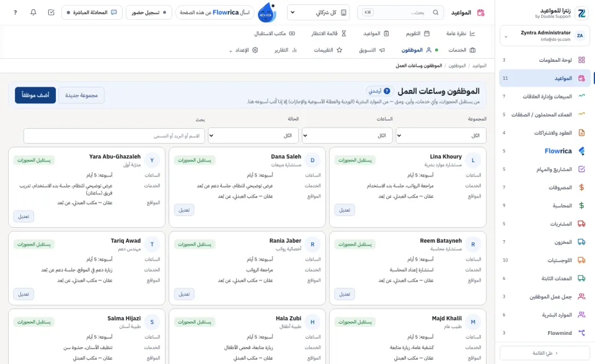Switch to the التقييمات reviews tab
The width and height of the screenshot is (595, 364).
(328, 50)
